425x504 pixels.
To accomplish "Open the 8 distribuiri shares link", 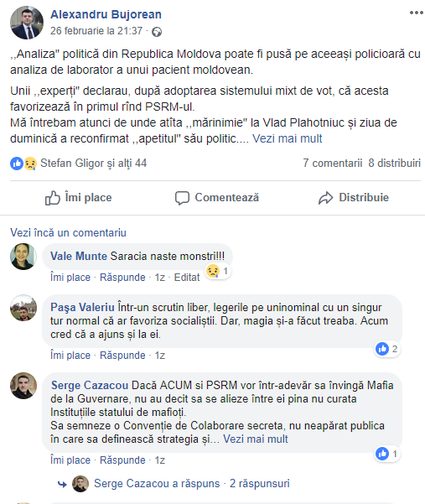I will pyautogui.click(x=395, y=163).
